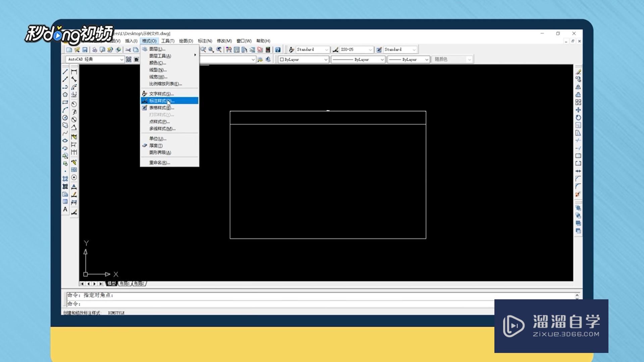This screenshot has width=644, height=362.
Task: Open the 工具(T) menu
Action: [x=168, y=41]
